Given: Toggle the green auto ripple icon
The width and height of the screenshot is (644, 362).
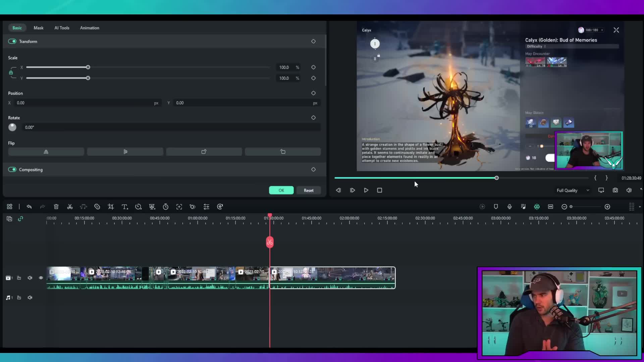Looking at the screenshot, I should 537,207.
